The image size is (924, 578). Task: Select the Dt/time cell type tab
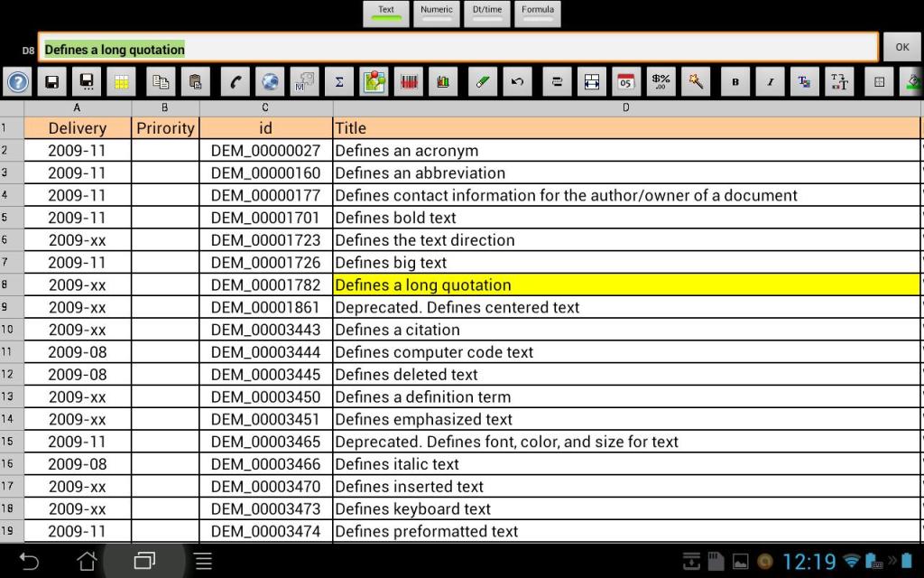487,14
